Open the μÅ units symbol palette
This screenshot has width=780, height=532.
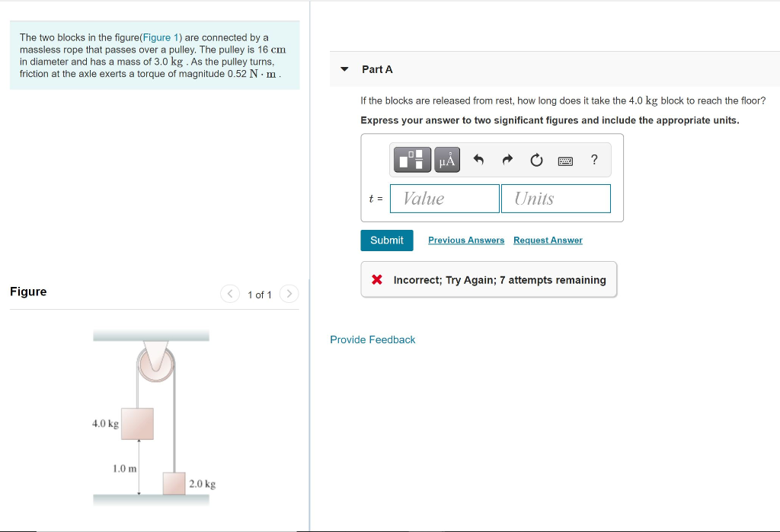point(446,160)
